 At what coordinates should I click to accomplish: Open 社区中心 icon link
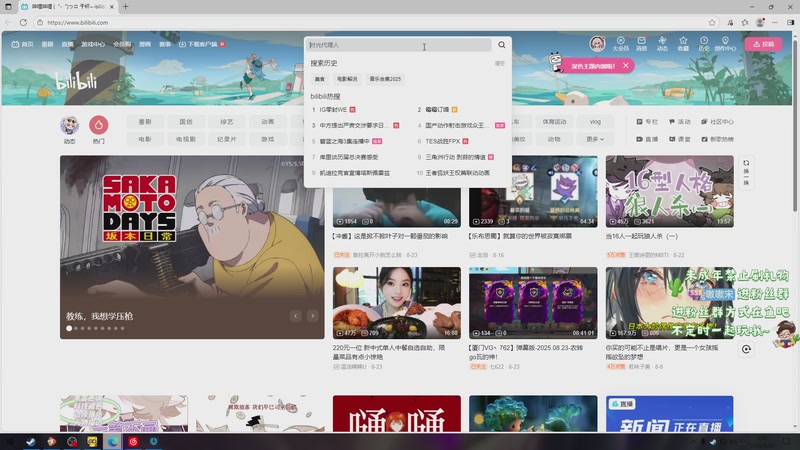[717, 122]
